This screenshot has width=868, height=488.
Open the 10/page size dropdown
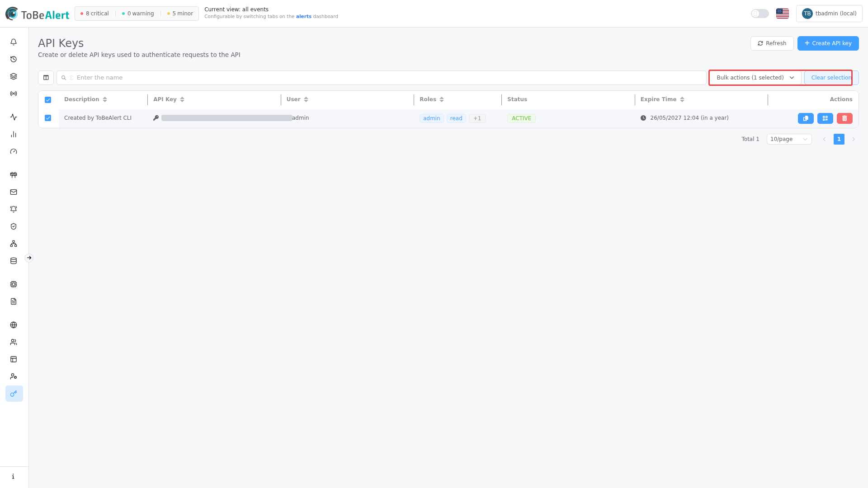coord(789,139)
